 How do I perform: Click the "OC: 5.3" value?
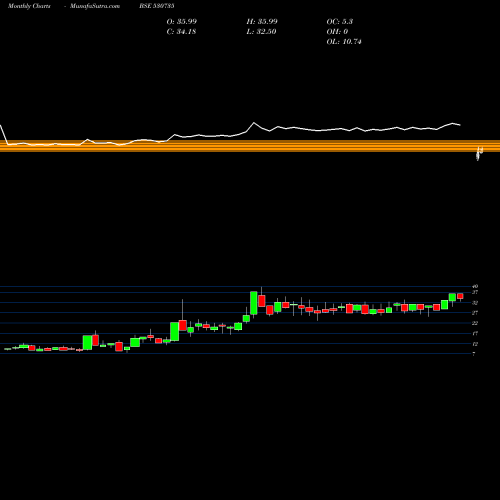point(340,22)
